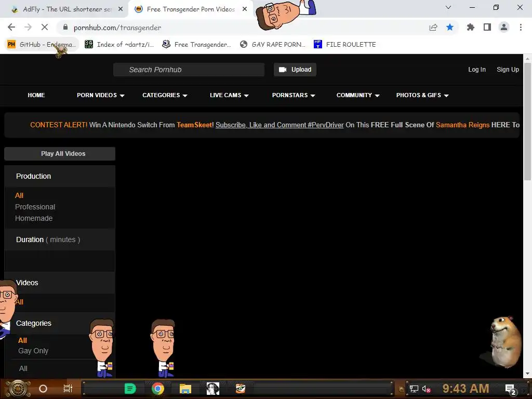Toggle the browser side panel
532x399 pixels.
coord(487,27)
